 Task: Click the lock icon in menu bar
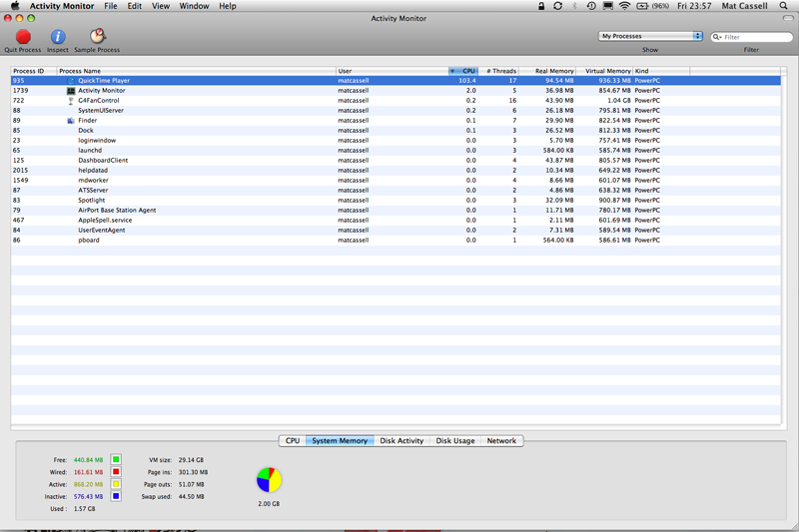tap(541, 6)
